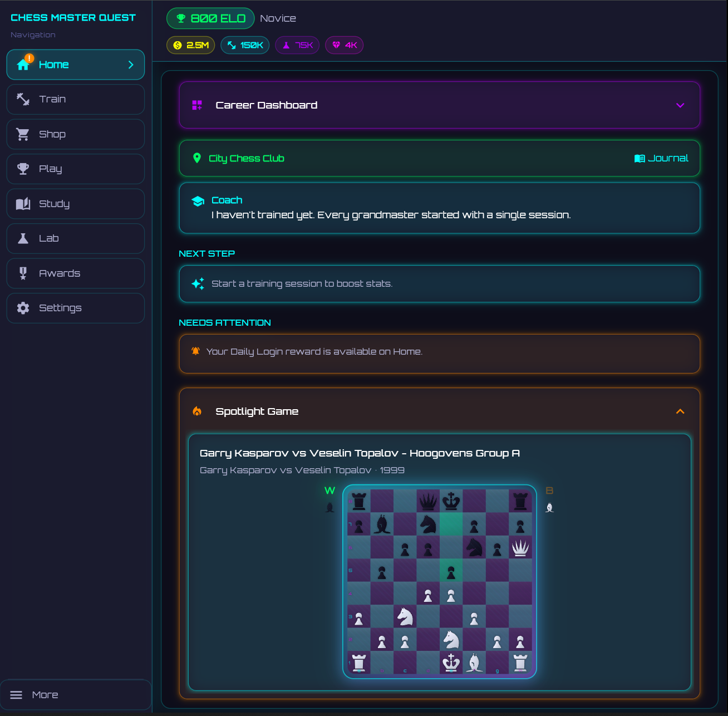Select the Study book icon
728x716 pixels.
[23, 203]
